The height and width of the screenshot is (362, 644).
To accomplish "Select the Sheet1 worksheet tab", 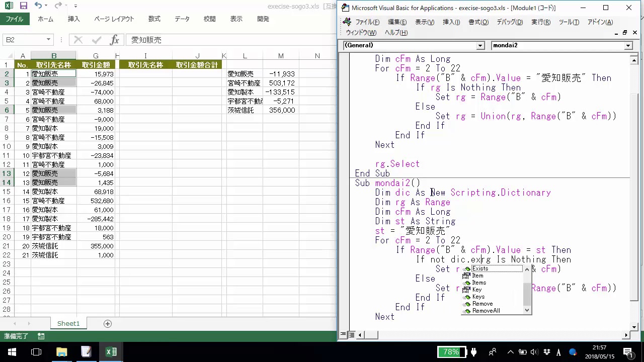I will pos(68,324).
